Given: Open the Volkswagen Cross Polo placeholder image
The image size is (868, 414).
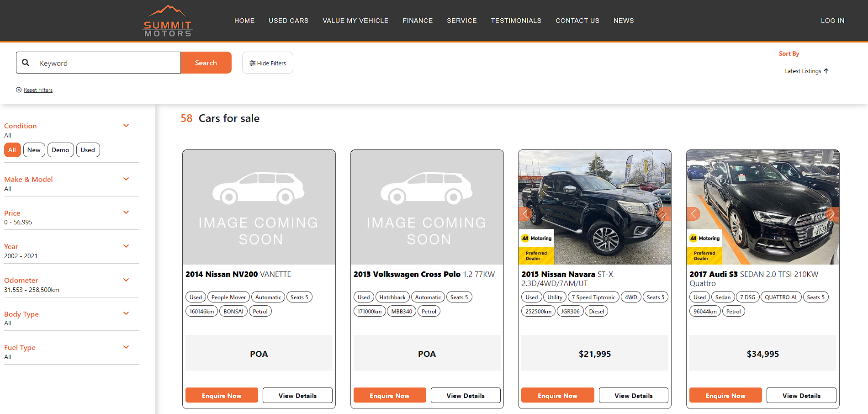Looking at the screenshot, I should click(427, 207).
